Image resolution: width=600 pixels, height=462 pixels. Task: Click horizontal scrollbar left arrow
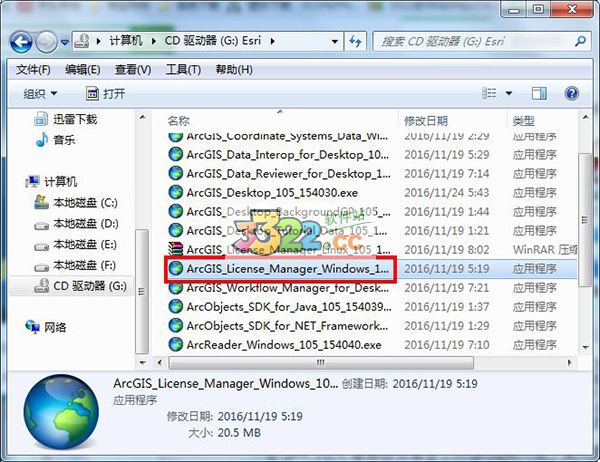pyautogui.click(x=160, y=362)
